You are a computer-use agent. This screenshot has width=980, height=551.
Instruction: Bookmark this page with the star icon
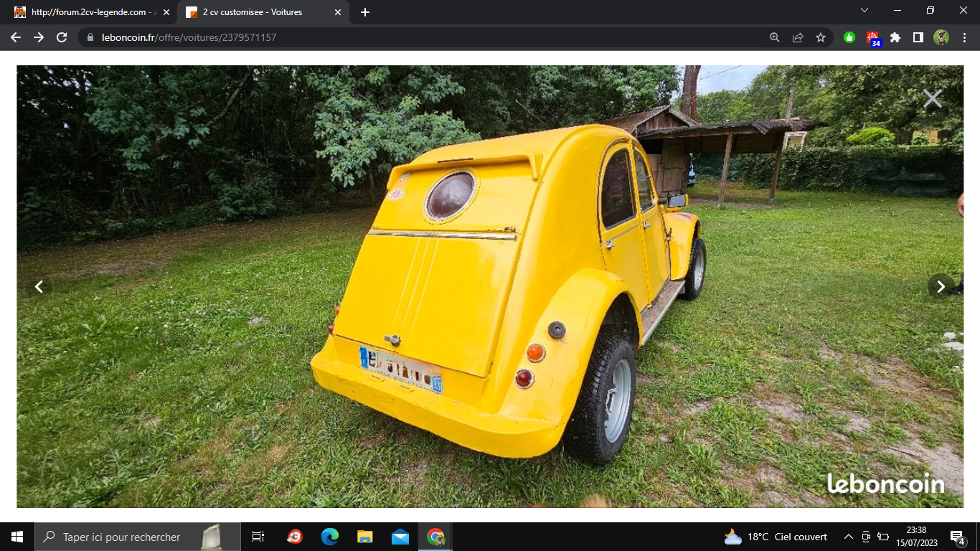pyautogui.click(x=821, y=37)
